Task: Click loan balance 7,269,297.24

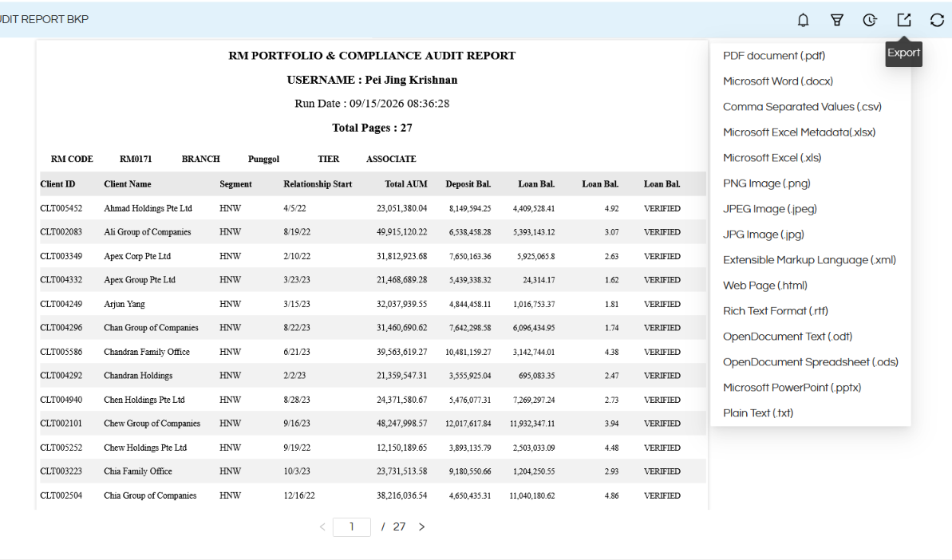Action: pyautogui.click(x=534, y=400)
